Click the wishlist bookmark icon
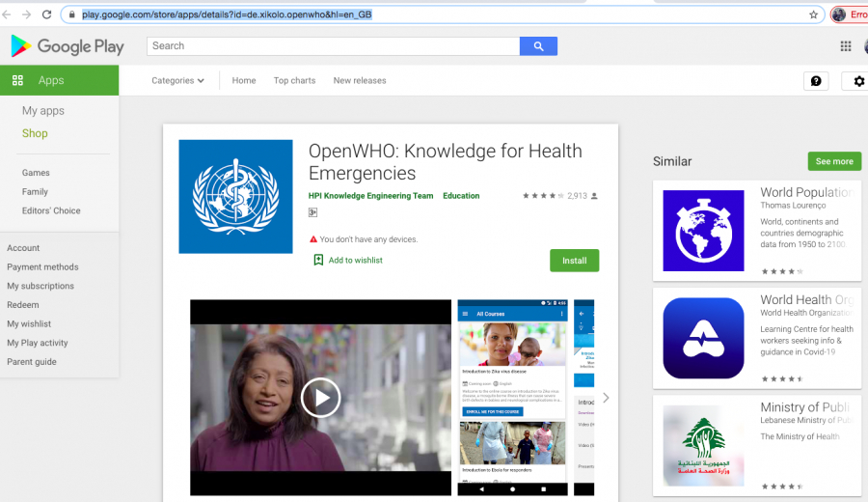Screen dimensions: 868x502 pos(318,260)
